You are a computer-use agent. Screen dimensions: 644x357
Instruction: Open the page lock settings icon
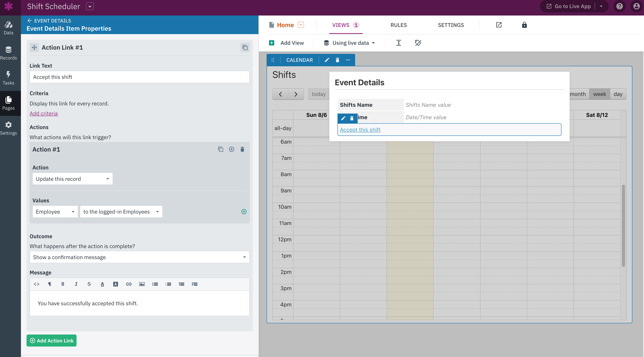[524, 25]
